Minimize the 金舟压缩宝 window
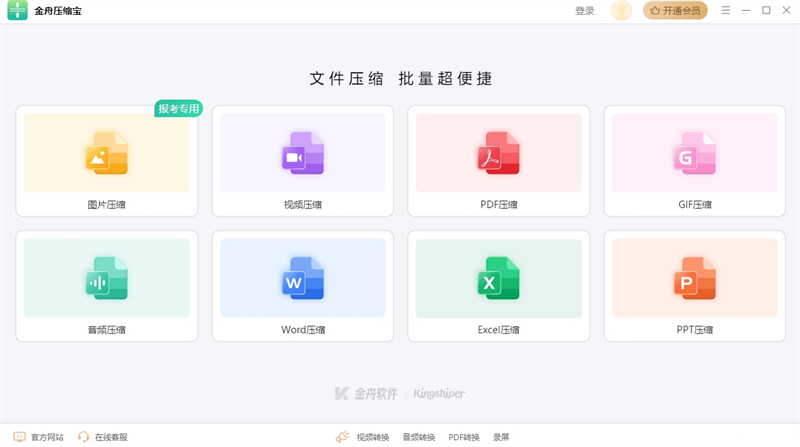Screen dimensions: 800x447 tap(746, 10)
